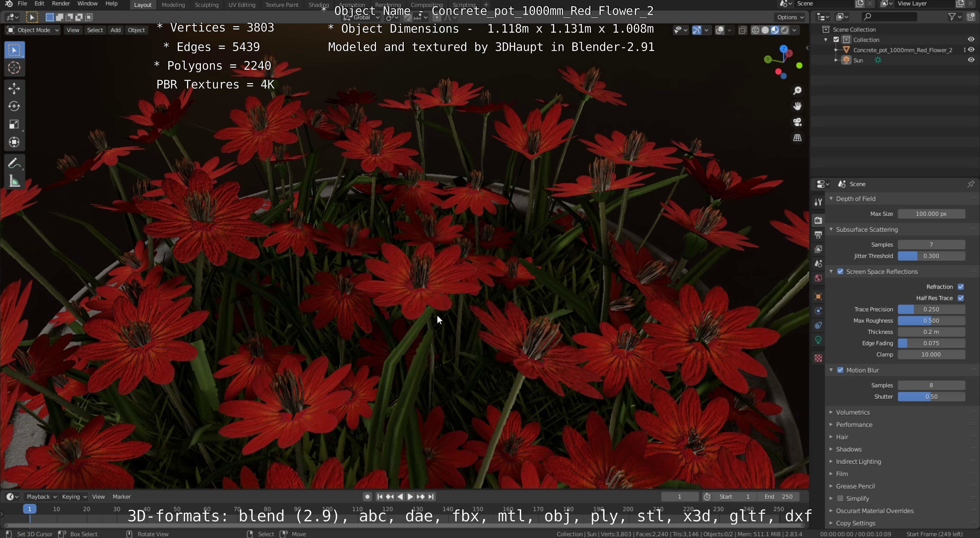Open the Scene properties tab

coord(818,264)
